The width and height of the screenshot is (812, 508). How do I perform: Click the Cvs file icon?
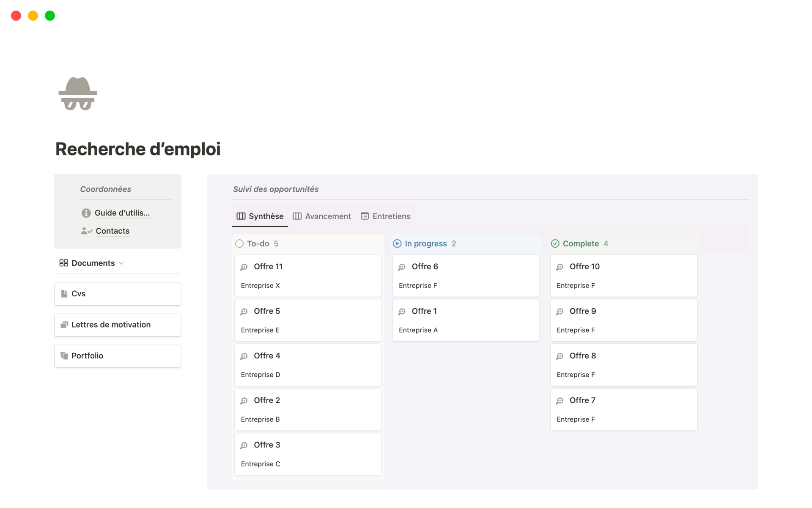(64, 294)
